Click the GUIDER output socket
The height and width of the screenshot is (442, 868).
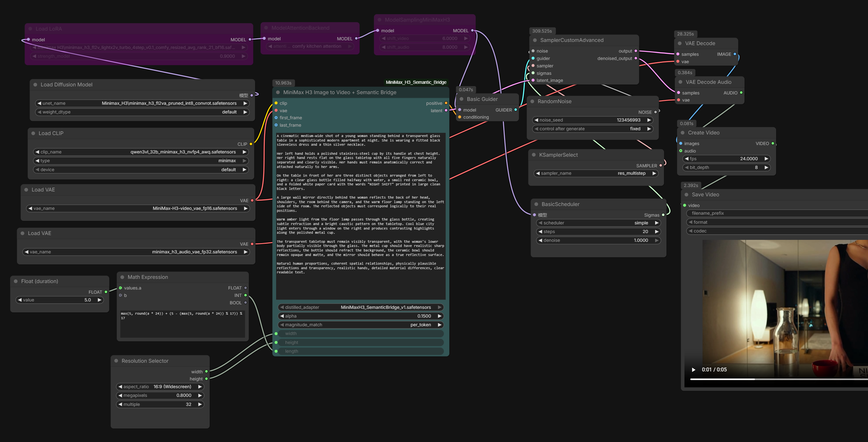tap(515, 110)
